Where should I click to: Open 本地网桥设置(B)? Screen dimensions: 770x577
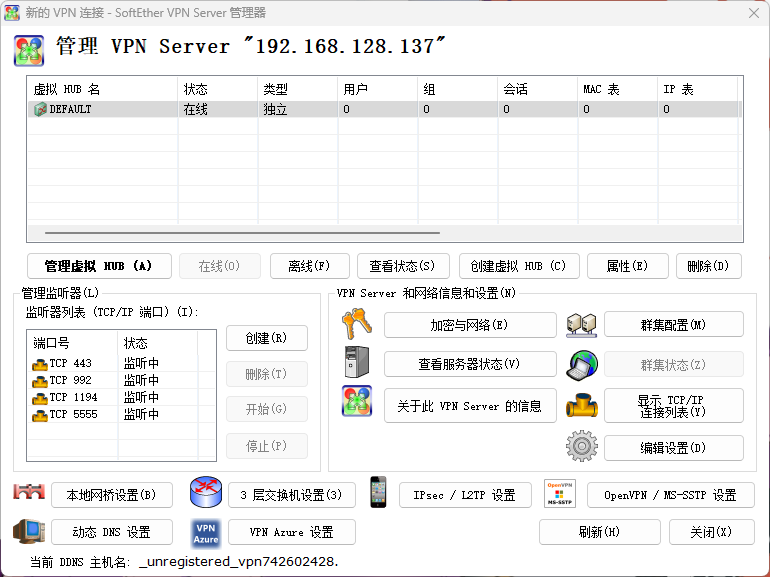[x=111, y=495]
